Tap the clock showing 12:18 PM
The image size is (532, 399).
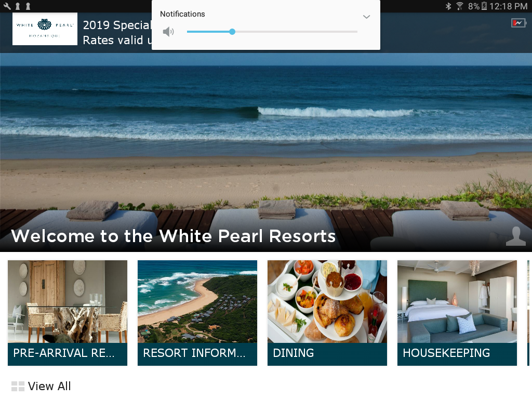tap(508, 6)
